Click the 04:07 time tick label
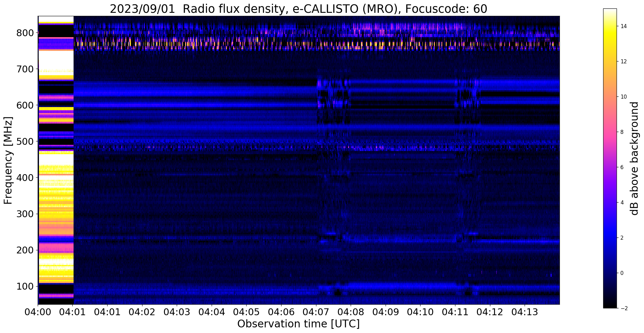Screen dimensions: 644x333 coord(316,312)
